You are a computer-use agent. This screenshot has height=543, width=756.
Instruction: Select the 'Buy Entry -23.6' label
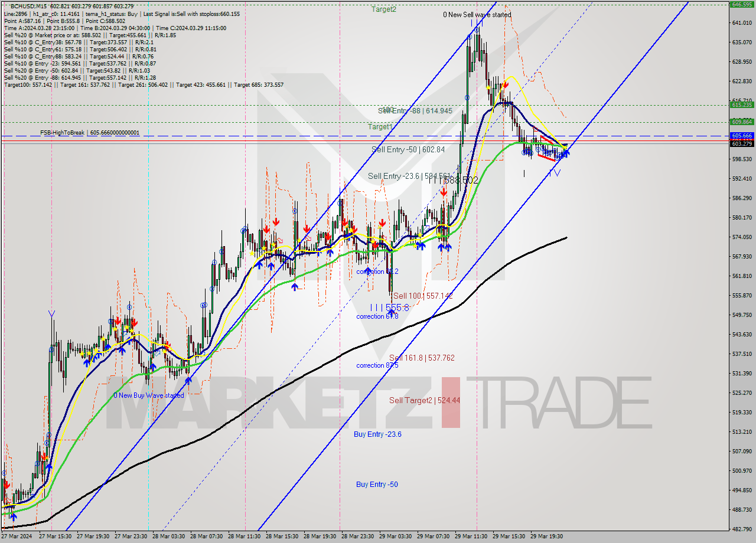(378, 434)
